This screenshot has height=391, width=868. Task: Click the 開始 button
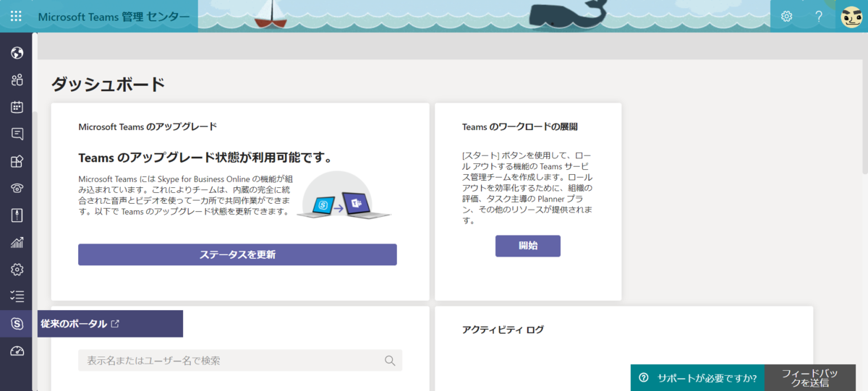point(528,246)
